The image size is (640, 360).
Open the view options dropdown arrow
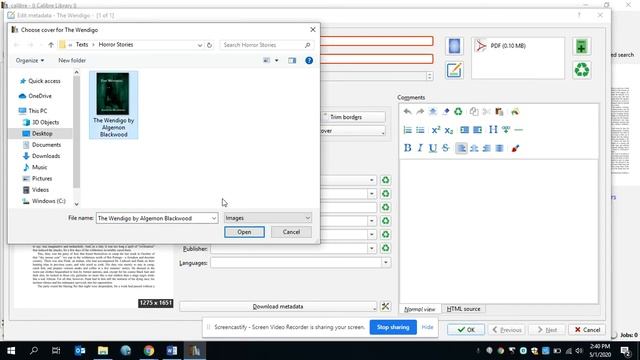(276, 60)
